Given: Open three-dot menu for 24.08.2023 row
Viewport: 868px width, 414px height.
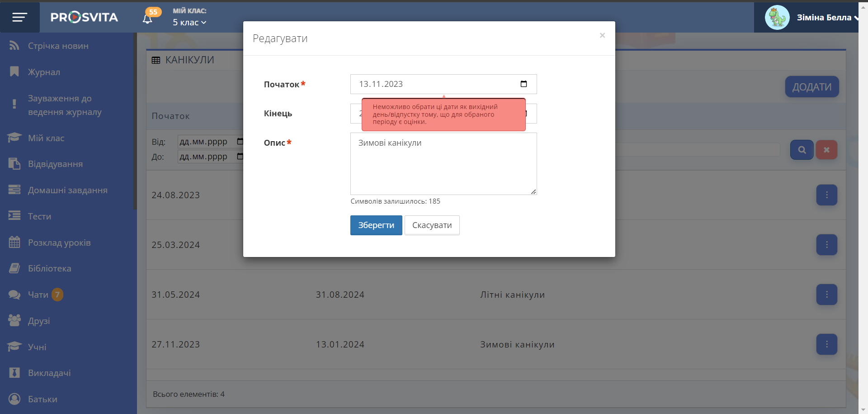Looking at the screenshot, I should click(826, 195).
